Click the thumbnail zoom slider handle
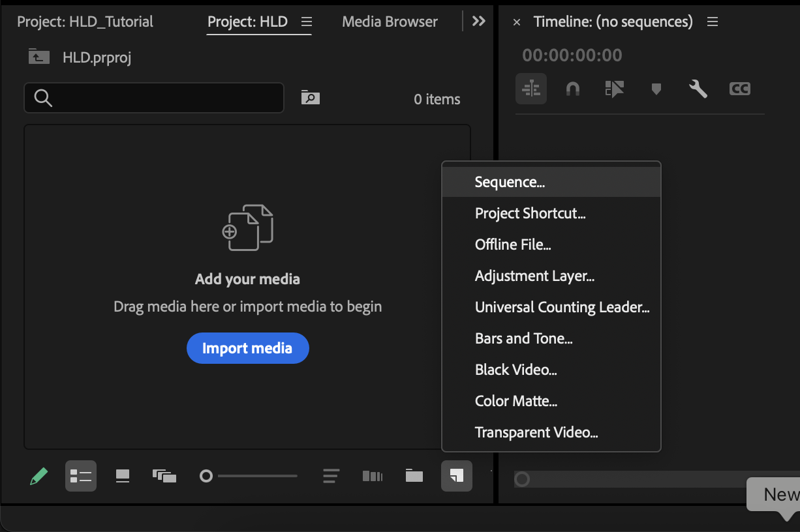 click(206, 476)
